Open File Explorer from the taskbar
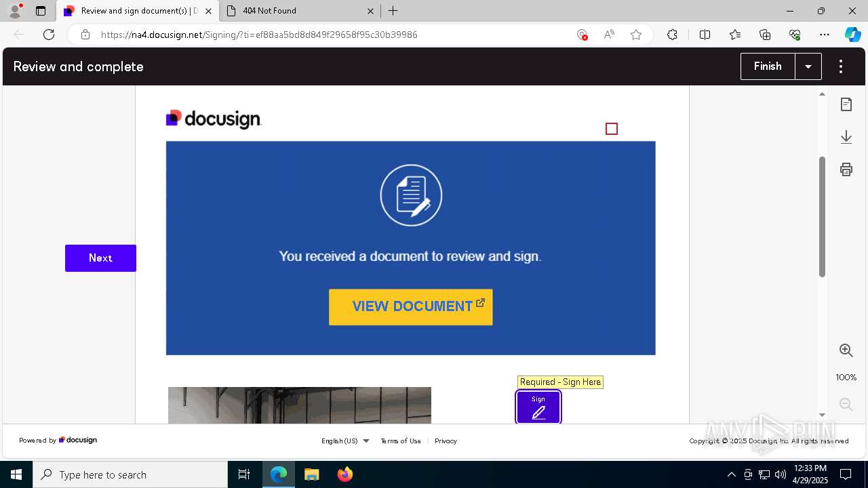Screen dimensions: 868x488 coord(311,474)
